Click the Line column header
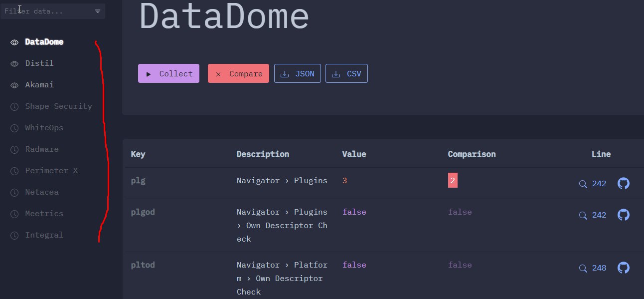The image size is (644, 299). 601,154
